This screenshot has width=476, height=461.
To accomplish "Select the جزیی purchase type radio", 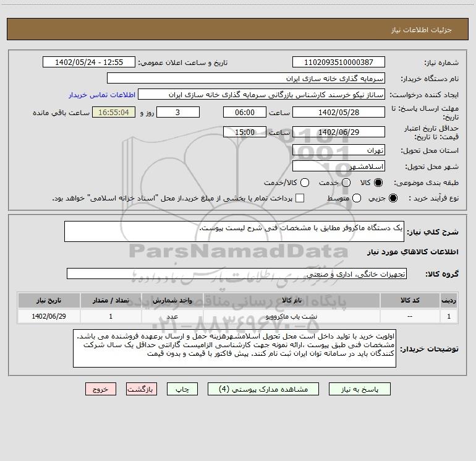I will (x=393, y=198).
